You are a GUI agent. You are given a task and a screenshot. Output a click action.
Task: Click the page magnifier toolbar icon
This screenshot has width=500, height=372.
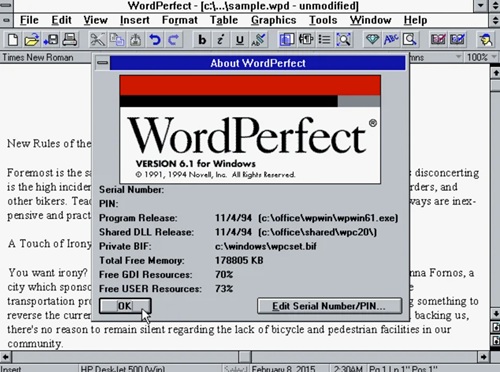tap(410, 40)
